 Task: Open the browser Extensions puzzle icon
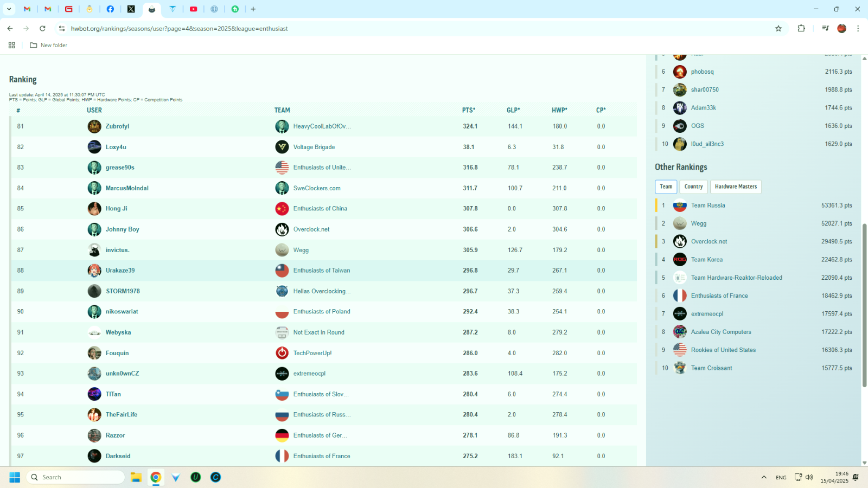click(x=801, y=28)
